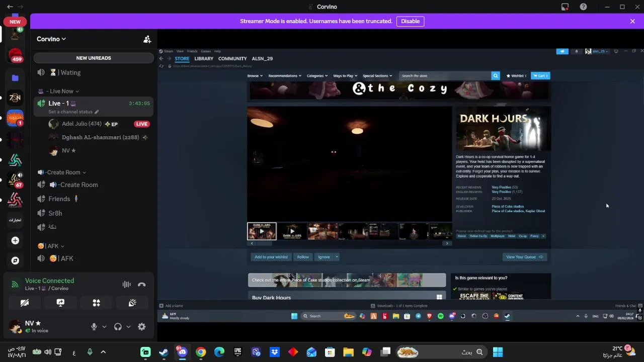The image size is (644, 362).
Task: Open the Discover servers compass icon
Action: (x=15, y=260)
